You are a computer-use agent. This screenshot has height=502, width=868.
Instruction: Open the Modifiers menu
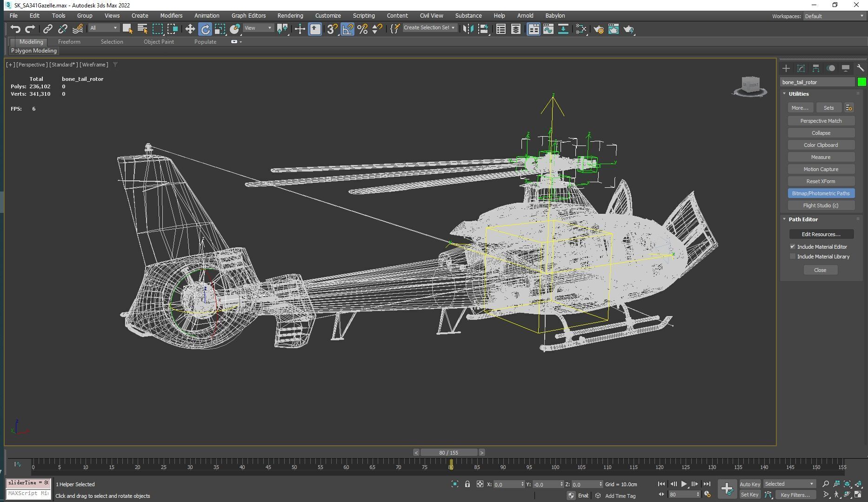click(x=171, y=16)
